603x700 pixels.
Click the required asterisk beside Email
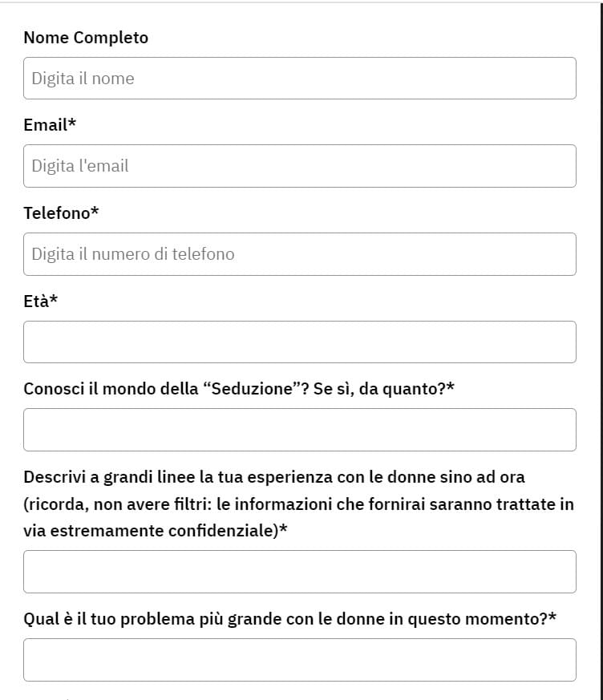click(x=72, y=123)
